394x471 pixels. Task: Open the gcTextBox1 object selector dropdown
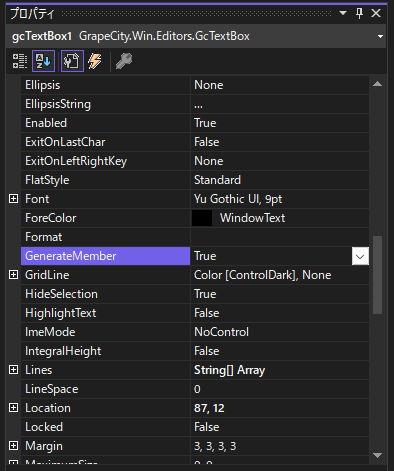click(x=380, y=36)
